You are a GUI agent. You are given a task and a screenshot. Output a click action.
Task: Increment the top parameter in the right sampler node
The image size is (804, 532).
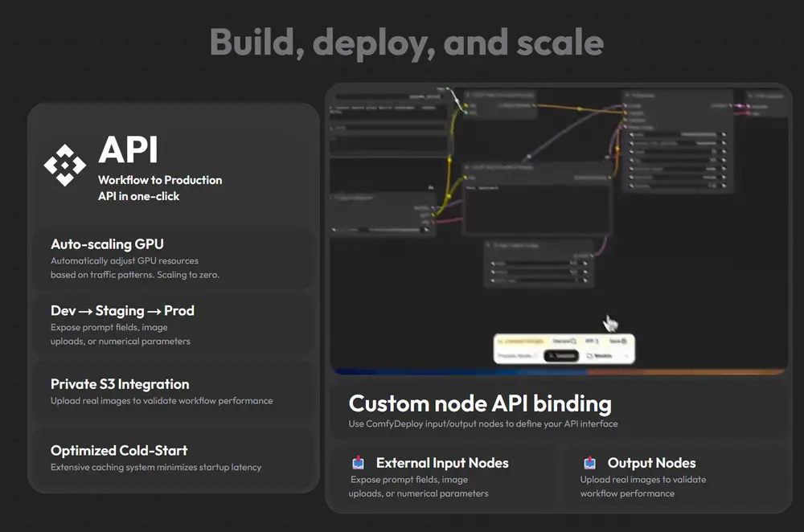click(x=724, y=133)
